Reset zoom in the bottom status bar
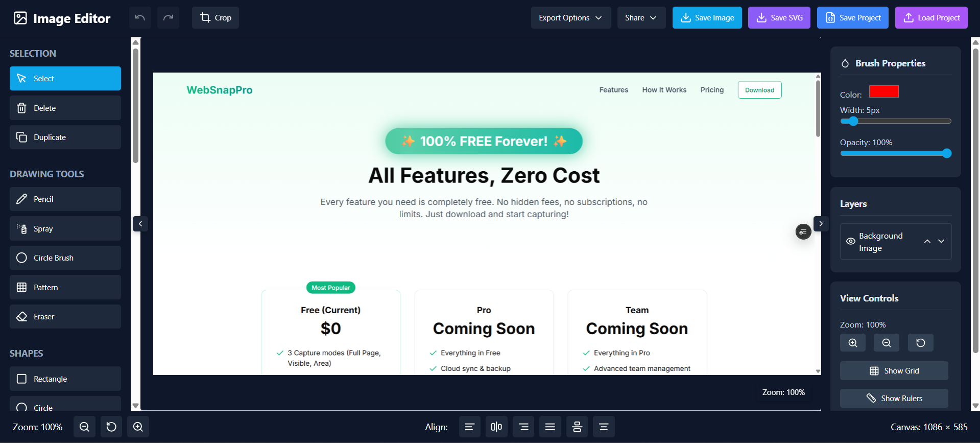The width and height of the screenshot is (980, 443). 111,427
